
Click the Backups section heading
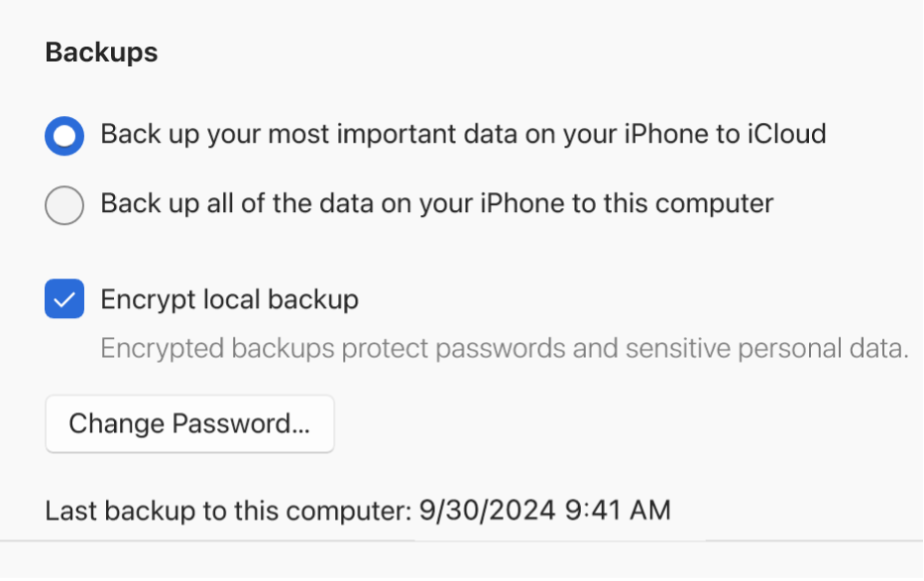101,53
